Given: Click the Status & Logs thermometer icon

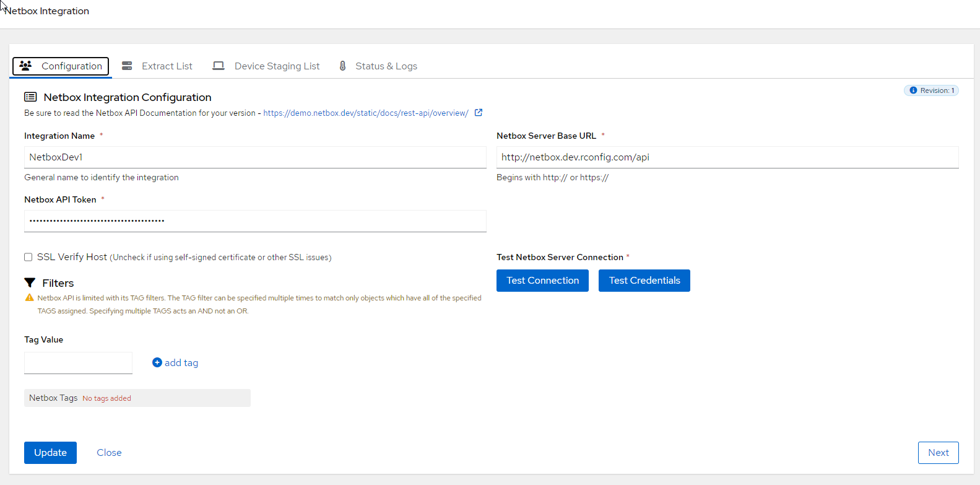Looking at the screenshot, I should click(342, 66).
